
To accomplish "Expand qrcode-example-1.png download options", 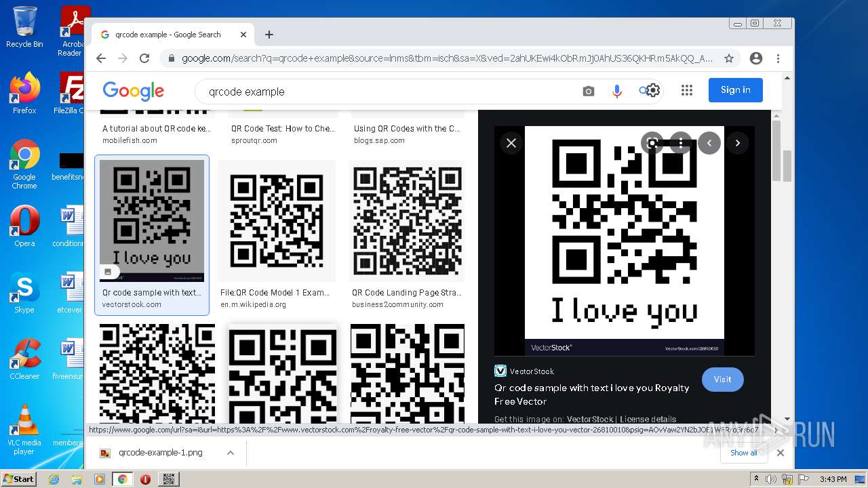I will coord(231,453).
